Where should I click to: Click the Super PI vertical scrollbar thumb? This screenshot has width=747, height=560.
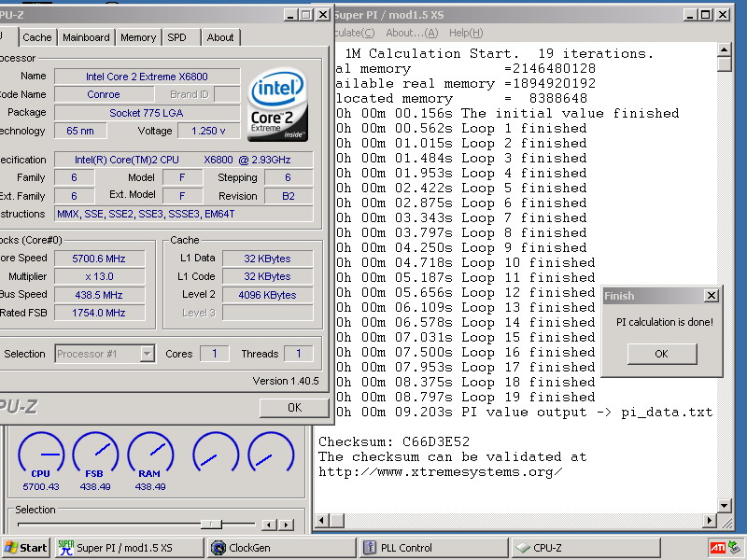[x=725, y=63]
